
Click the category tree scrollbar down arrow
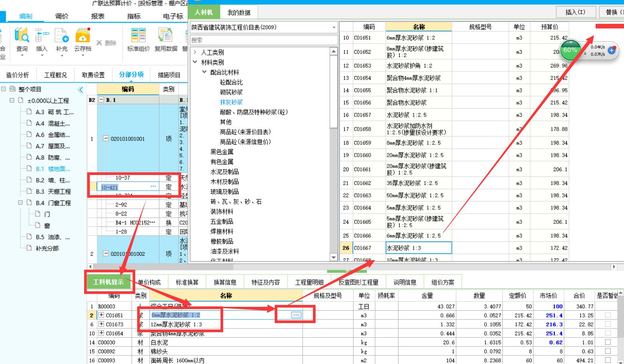click(x=334, y=258)
